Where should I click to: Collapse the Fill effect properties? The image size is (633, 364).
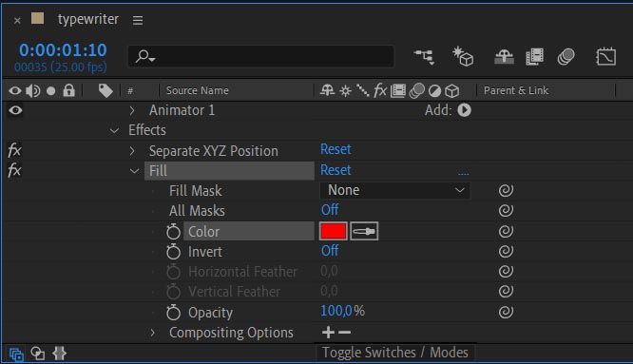click(134, 171)
